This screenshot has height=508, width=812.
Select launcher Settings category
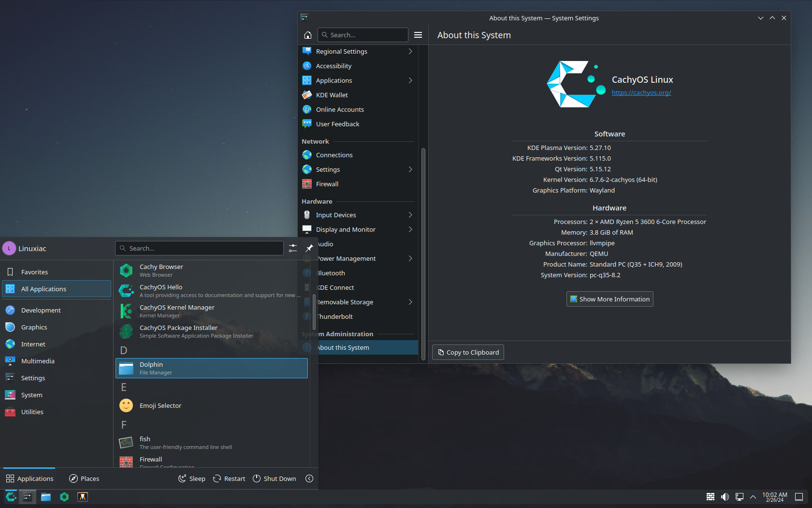click(57, 378)
